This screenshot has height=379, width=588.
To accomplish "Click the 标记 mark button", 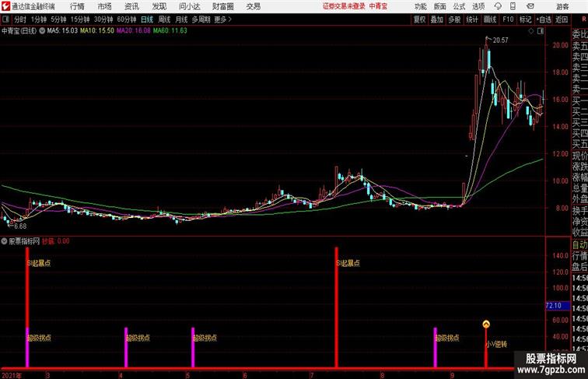I will pos(525,19).
